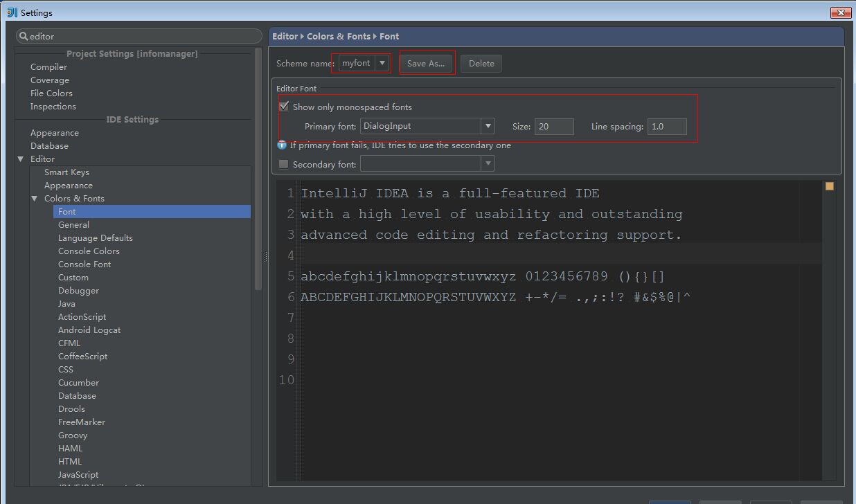Image resolution: width=856 pixels, height=504 pixels.
Task: Select Cucumber color settings
Action: [78, 383]
